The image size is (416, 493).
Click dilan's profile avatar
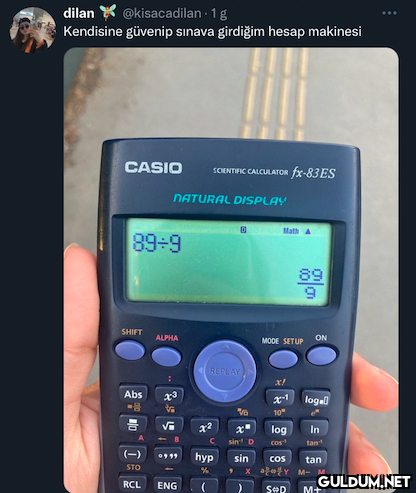pyautogui.click(x=33, y=30)
